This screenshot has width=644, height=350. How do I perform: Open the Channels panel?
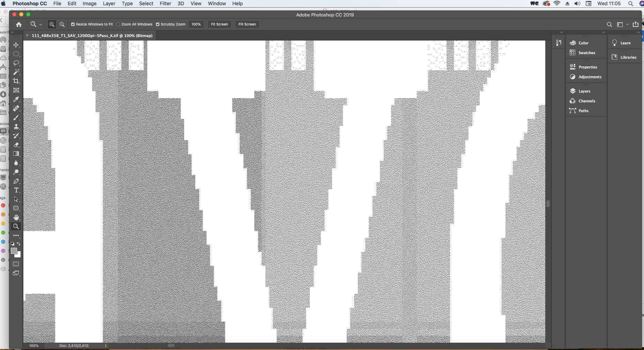586,101
